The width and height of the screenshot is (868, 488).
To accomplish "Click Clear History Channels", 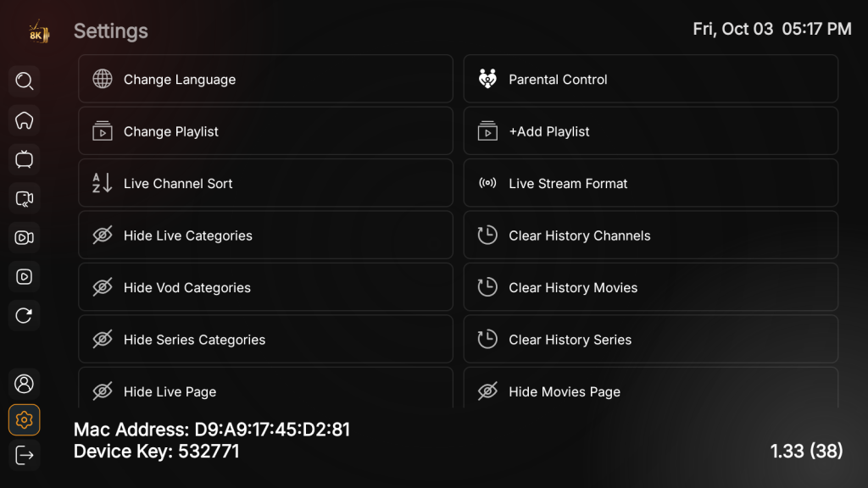I will tap(650, 236).
